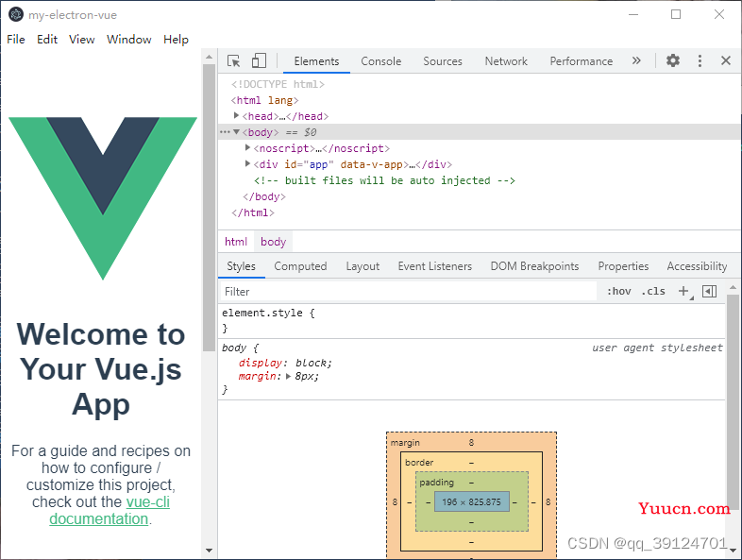This screenshot has height=560, width=742.
Task: Maximize the my-electron-vue window
Action: pyautogui.click(x=676, y=15)
